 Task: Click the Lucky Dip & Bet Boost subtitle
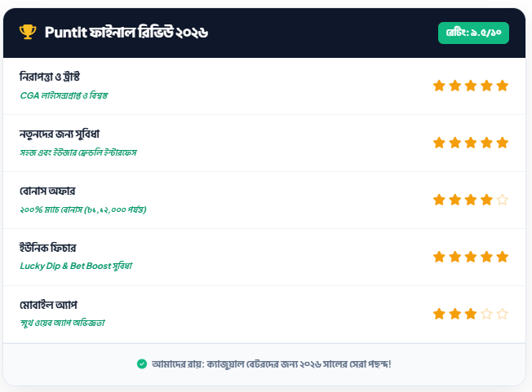[76, 266]
